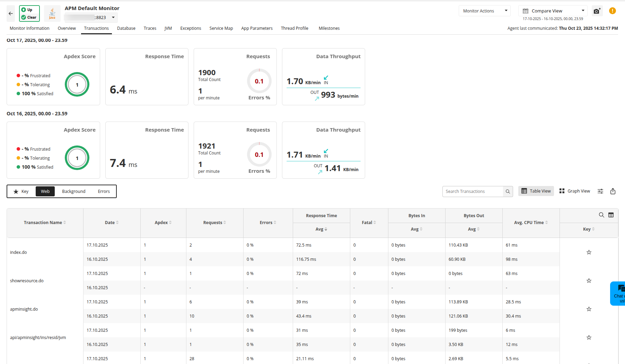Open the Thread Profile tab
This screenshot has height=364, width=625.
[x=294, y=28]
